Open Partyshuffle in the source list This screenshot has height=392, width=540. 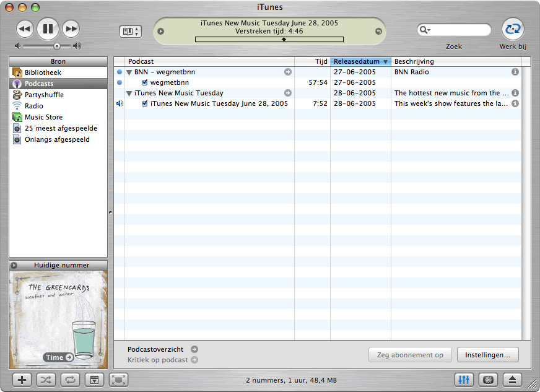[x=58, y=95]
